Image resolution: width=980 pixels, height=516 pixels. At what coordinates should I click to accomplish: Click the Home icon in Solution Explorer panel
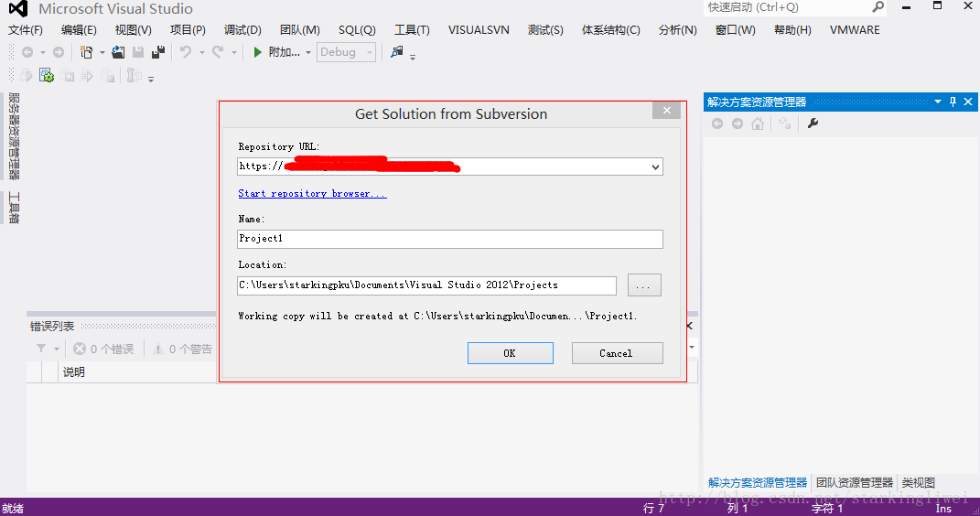tap(758, 124)
